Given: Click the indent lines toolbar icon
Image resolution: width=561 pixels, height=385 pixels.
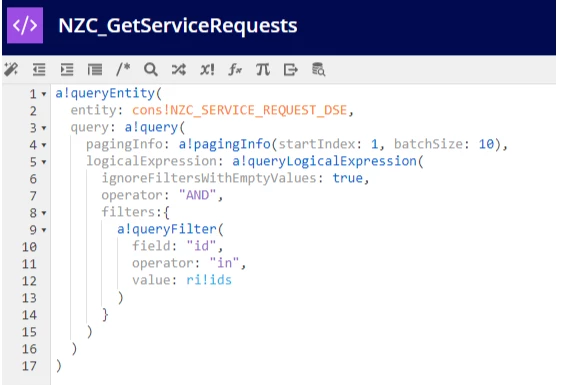Looking at the screenshot, I should click(x=67, y=69).
